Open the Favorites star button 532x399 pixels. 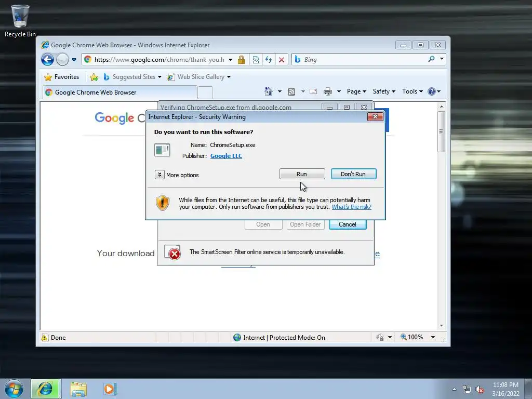[x=62, y=77]
